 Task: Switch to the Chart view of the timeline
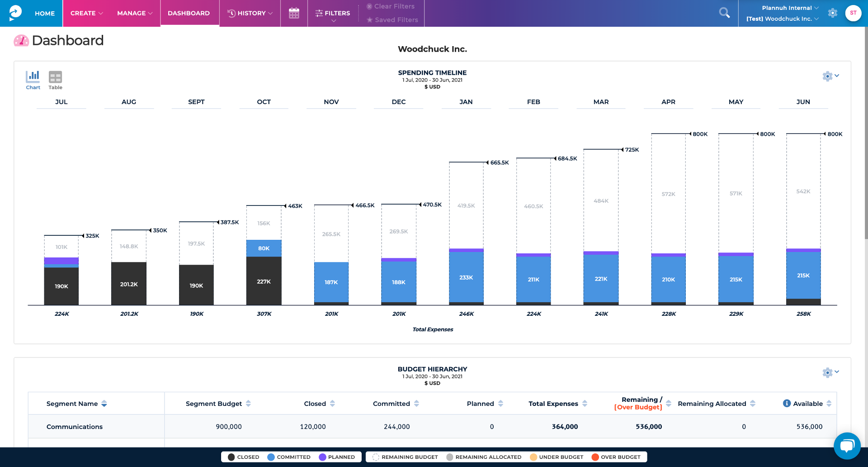point(33,80)
